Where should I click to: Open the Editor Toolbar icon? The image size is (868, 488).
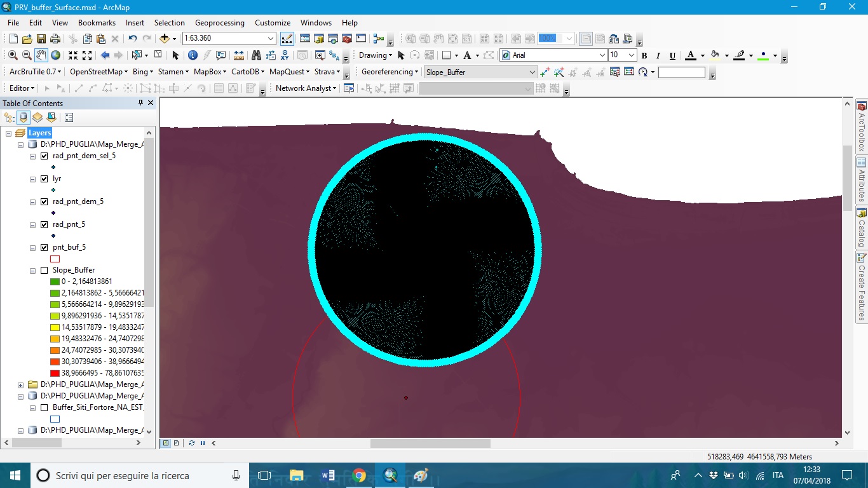point(287,39)
